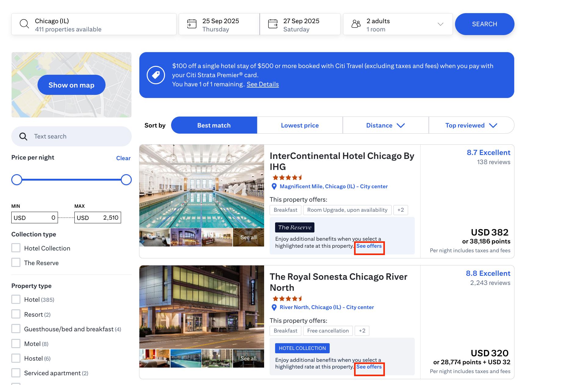
Task: Open InterContinental Hotel Chicago By IHG title
Action: coord(342,161)
